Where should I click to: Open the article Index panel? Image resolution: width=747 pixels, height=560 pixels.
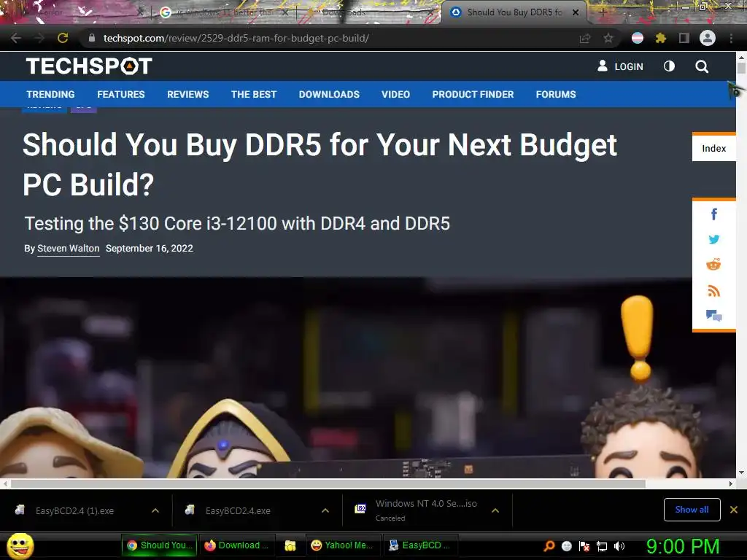713,148
